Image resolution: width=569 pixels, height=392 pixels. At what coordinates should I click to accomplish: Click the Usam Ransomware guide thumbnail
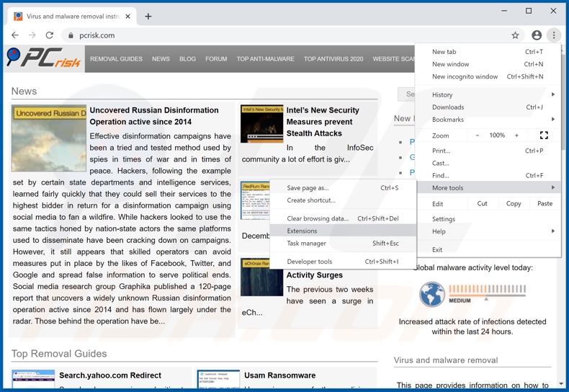(218, 380)
